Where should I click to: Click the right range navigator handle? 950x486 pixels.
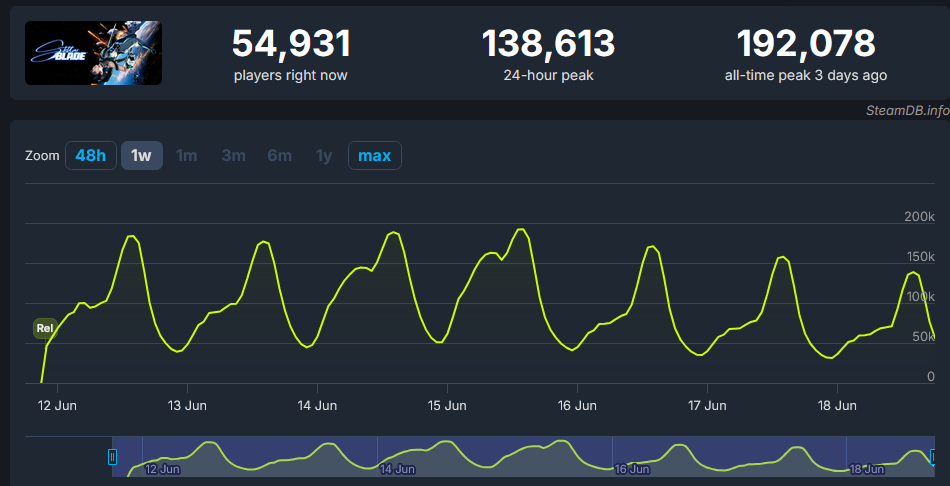pos(934,457)
